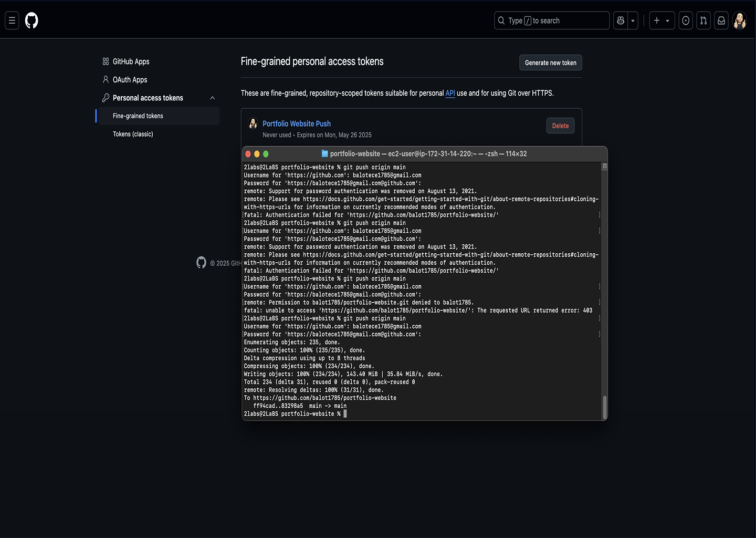Open the notifications inbox icon
This screenshot has height=538, width=756.
pyautogui.click(x=721, y=20)
